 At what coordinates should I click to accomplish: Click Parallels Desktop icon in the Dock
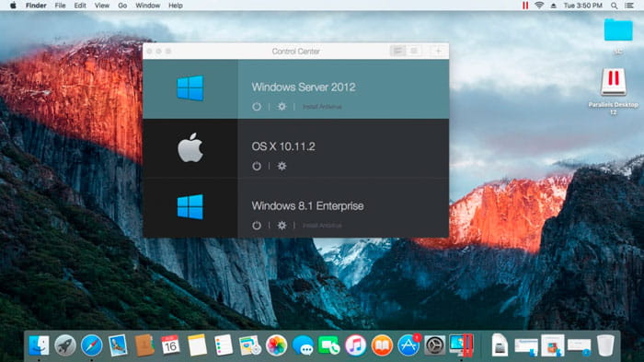coord(461,344)
